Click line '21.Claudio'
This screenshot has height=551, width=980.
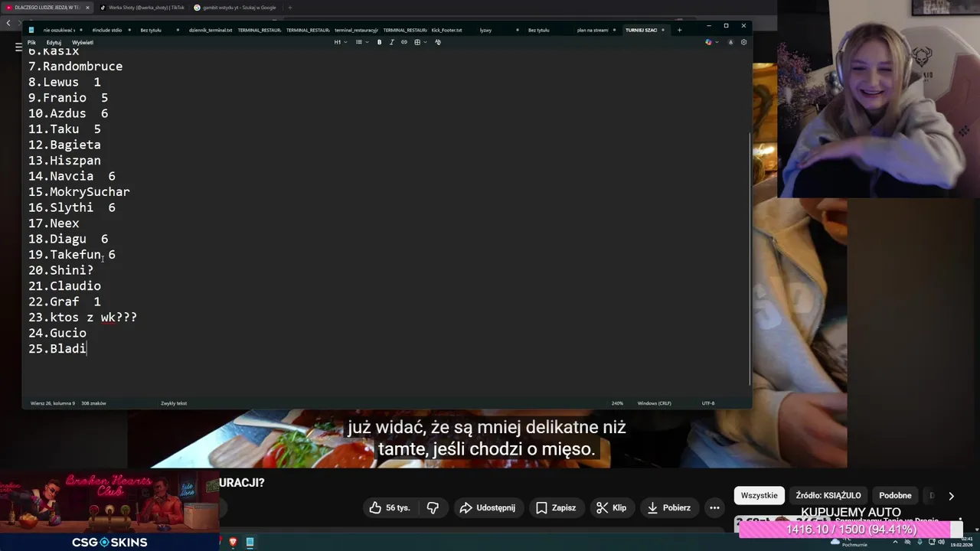64,286
